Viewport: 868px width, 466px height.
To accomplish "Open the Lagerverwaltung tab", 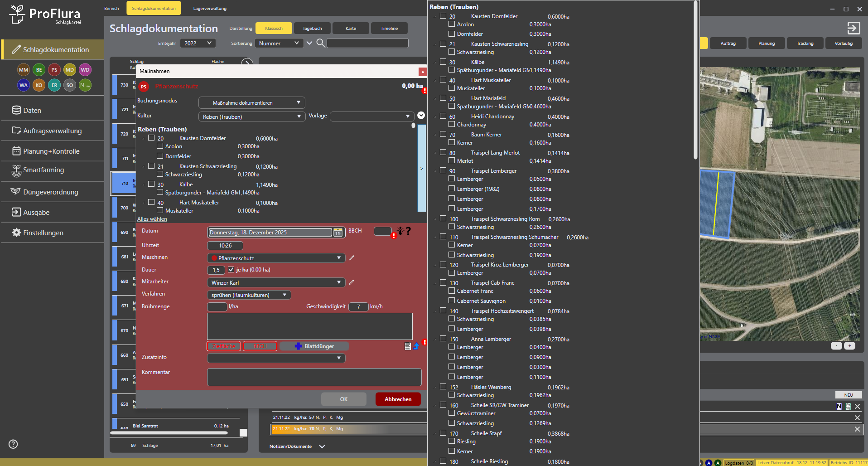I will (x=210, y=8).
